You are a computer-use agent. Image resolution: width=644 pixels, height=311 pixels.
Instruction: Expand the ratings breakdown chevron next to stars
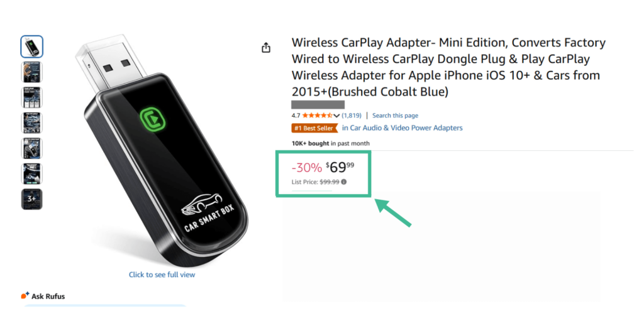(337, 116)
